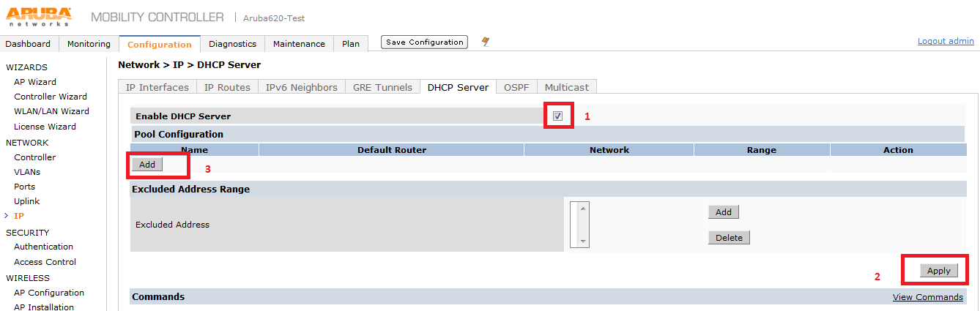Launch the AP Wizard from sidebar
Viewport: 980px width, 311px height.
(x=35, y=82)
